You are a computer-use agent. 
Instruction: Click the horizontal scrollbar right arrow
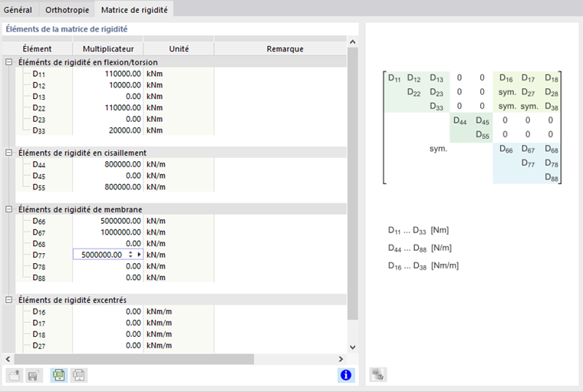[x=341, y=359]
